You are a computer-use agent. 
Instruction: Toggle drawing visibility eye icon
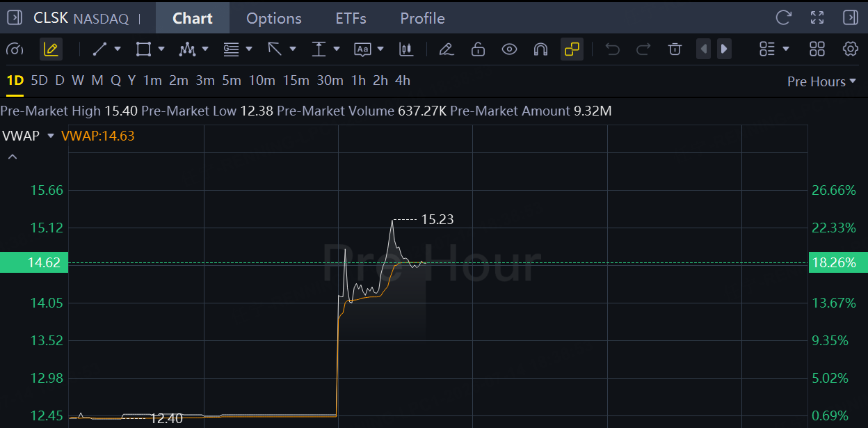[509, 49]
